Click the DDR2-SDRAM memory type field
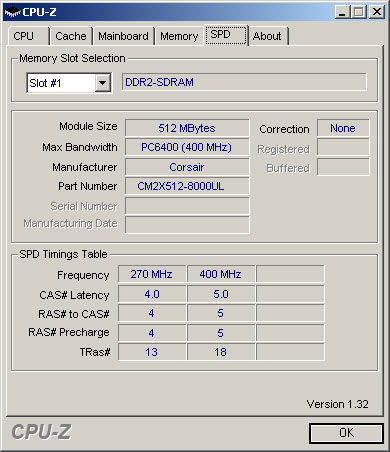Screen dimensions: 390x452 click(244, 82)
